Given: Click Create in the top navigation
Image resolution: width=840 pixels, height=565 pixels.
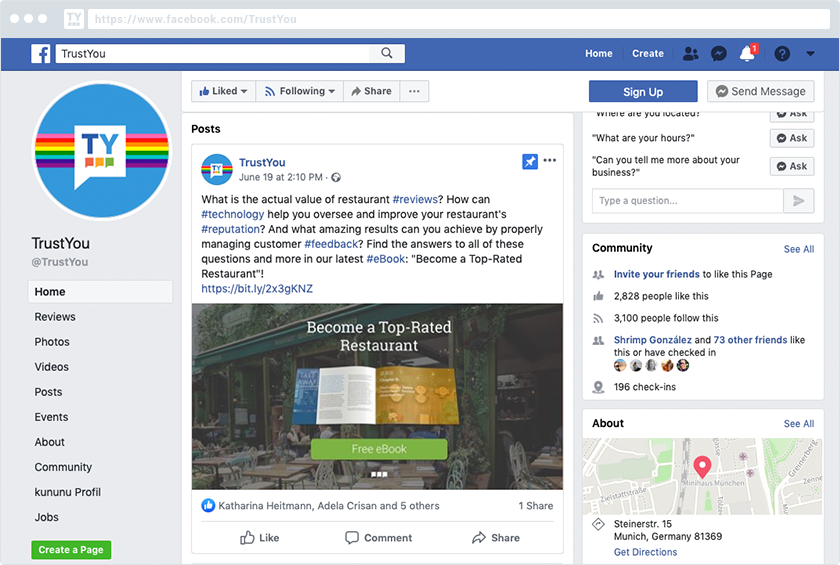Looking at the screenshot, I should 647,54.
